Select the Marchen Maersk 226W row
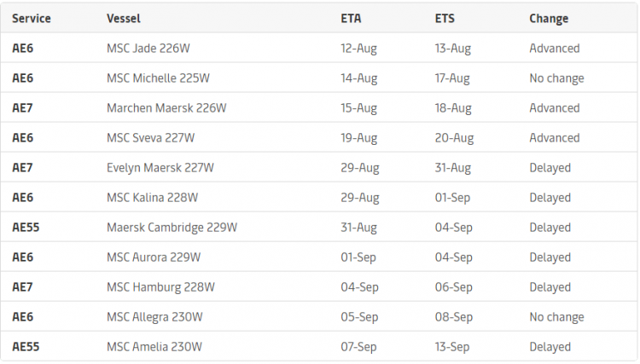 (x=319, y=108)
